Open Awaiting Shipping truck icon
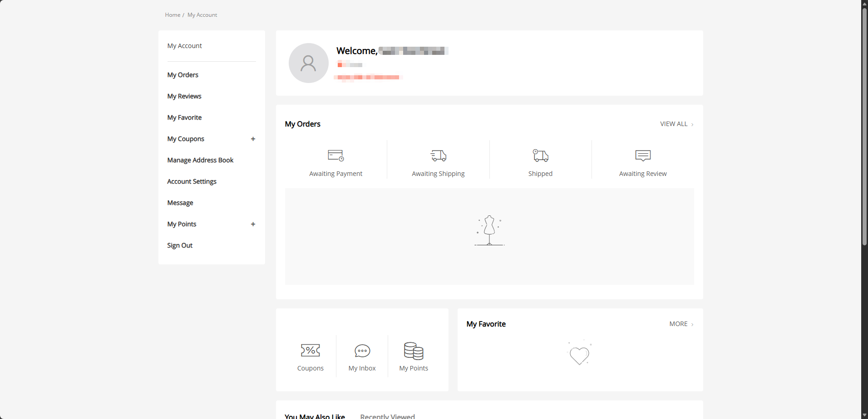The image size is (868, 419). [x=438, y=156]
